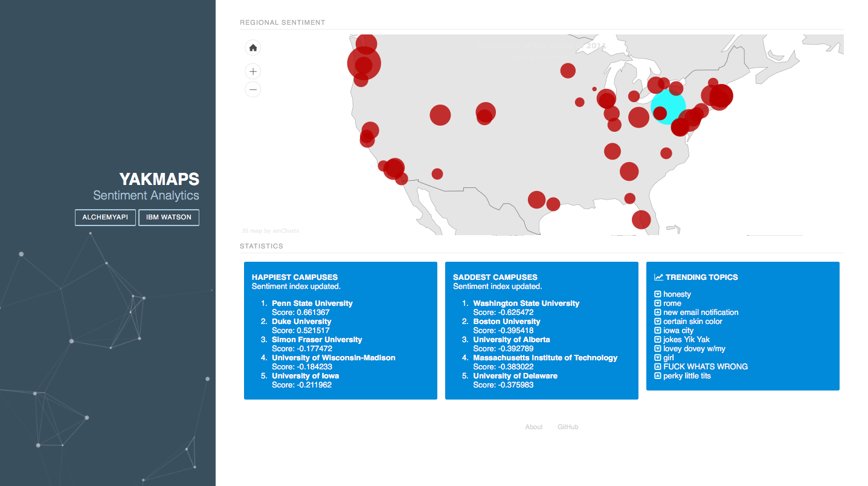Viewport: 868px width, 486px height.
Task: Click the up-arrow icon beside new email notification
Action: pos(658,313)
